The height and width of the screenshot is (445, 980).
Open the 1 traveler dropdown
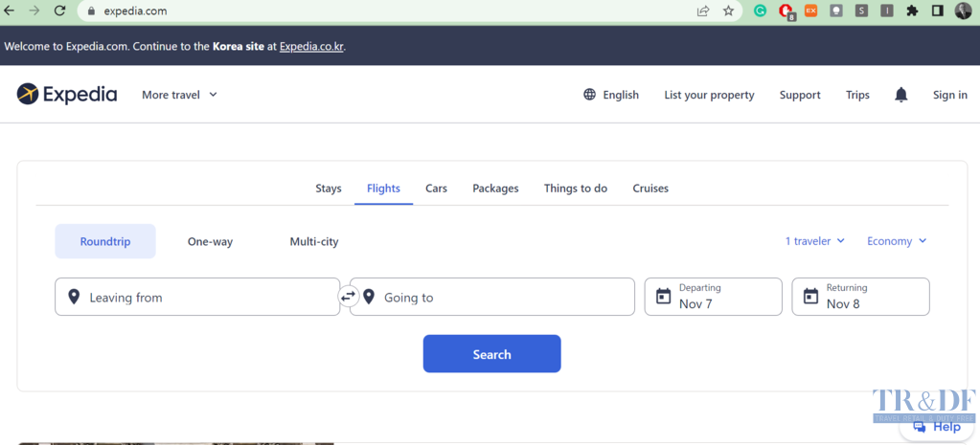pyautogui.click(x=815, y=241)
